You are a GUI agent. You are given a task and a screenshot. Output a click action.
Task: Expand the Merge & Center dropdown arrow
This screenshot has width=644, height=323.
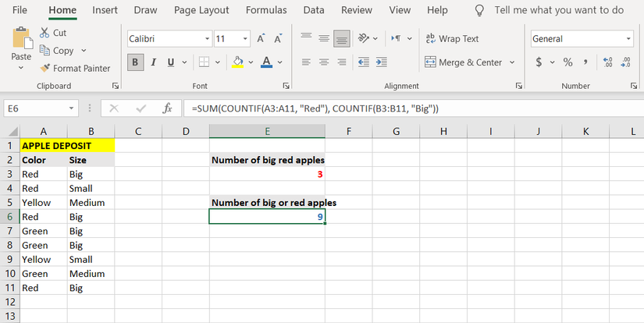[x=512, y=62]
